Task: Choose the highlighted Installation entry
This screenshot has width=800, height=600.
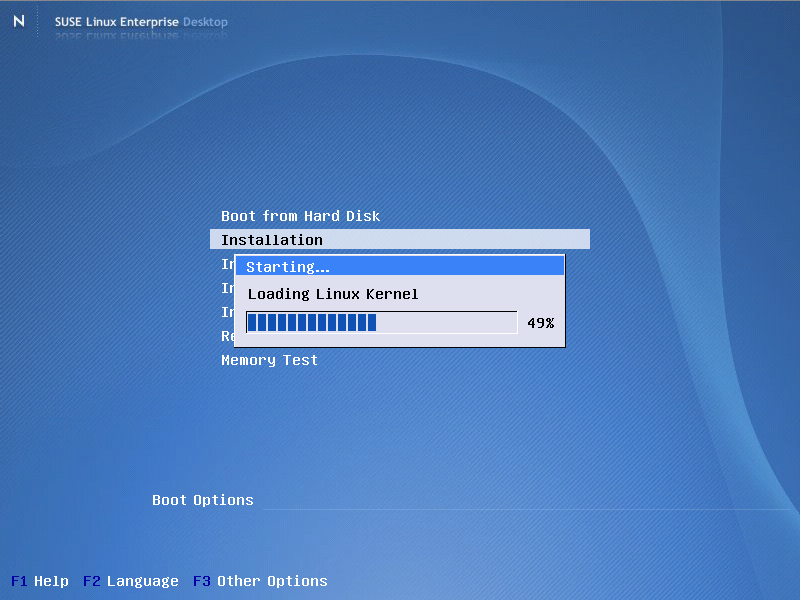Action: 399,239
